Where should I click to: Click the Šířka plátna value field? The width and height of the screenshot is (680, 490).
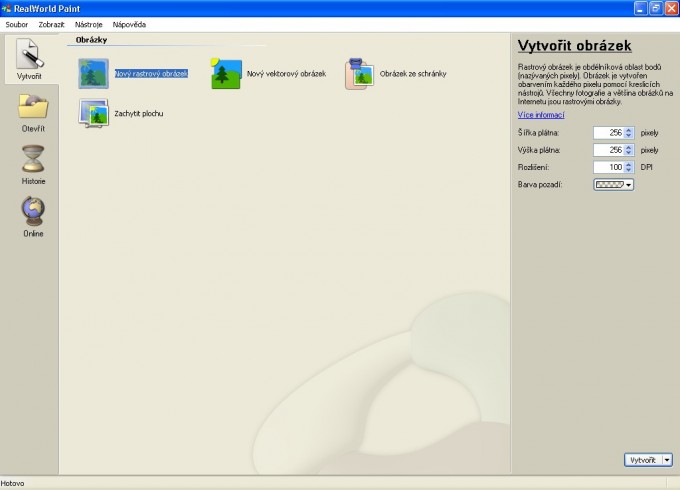coord(609,133)
